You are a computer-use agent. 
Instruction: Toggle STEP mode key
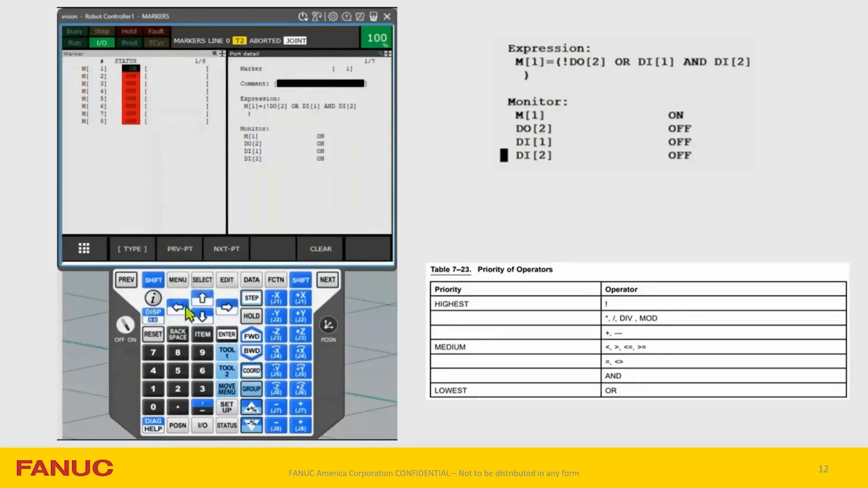pyautogui.click(x=251, y=298)
